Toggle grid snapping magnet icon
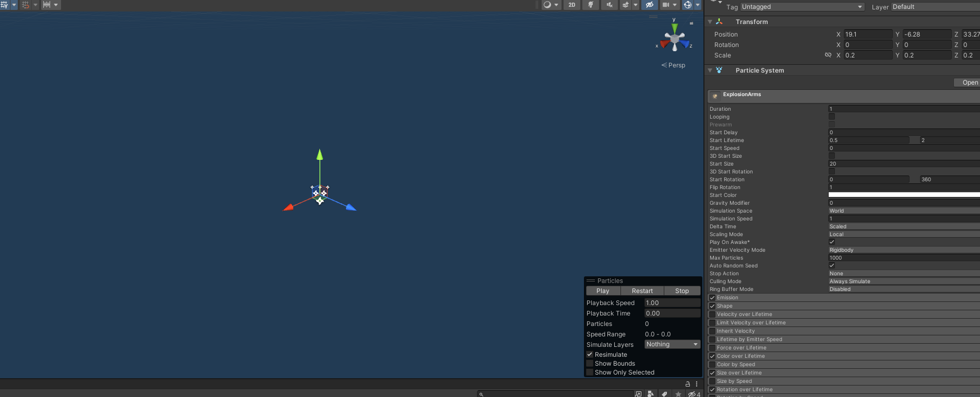Image resolution: width=980 pixels, height=397 pixels. coord(25,5)
